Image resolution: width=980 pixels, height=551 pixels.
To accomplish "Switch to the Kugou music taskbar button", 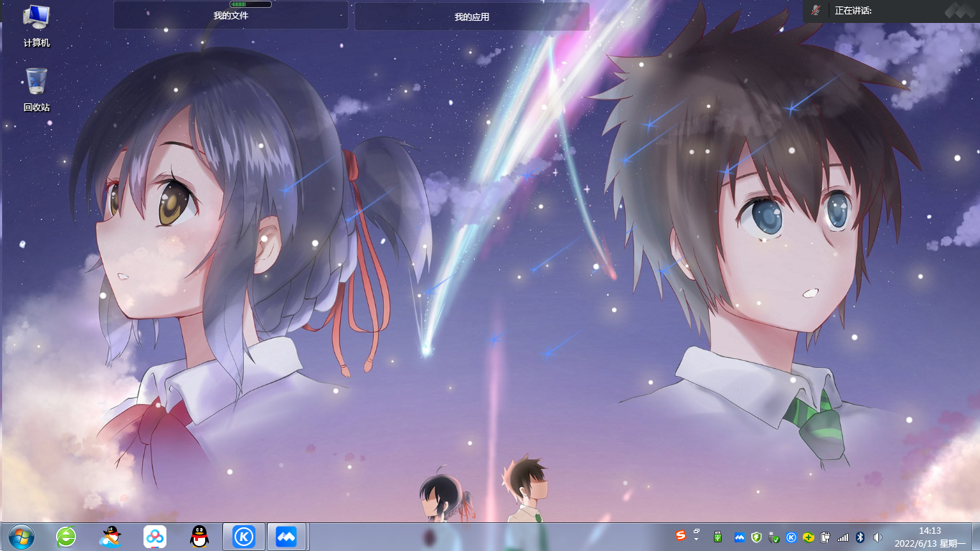I will pyautogui.click(x=244, y=537).
